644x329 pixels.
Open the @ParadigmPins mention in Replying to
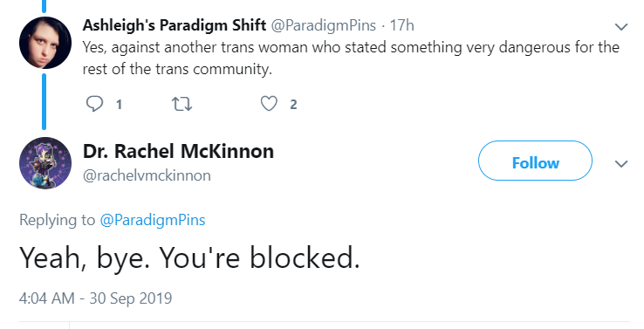pyautogui.click(x=153, y=220)
